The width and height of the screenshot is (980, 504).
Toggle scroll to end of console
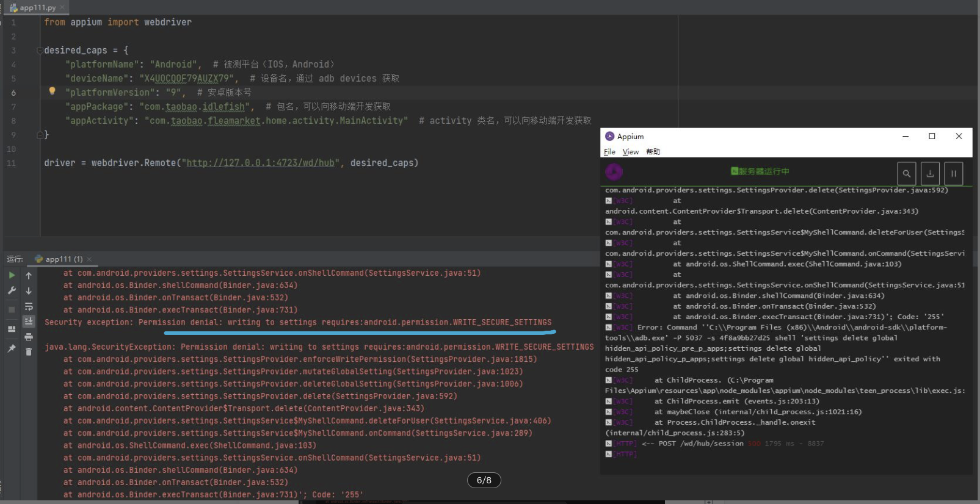click(x=29, y=321)
